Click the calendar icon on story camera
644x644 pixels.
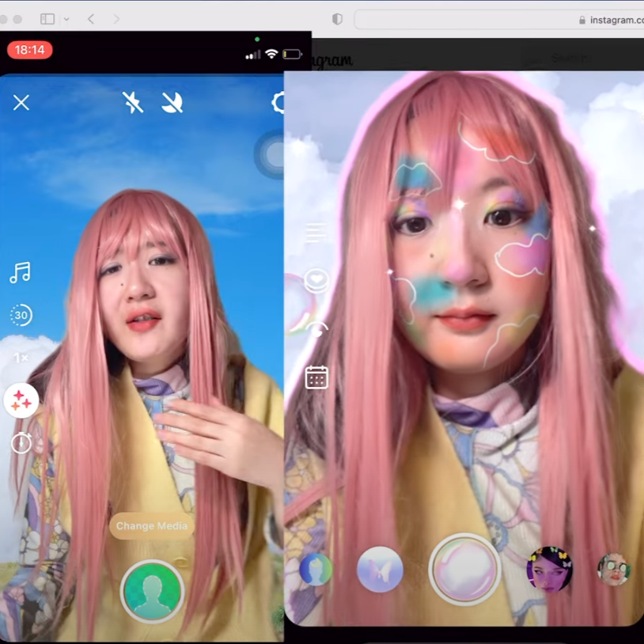pos(316,377)
